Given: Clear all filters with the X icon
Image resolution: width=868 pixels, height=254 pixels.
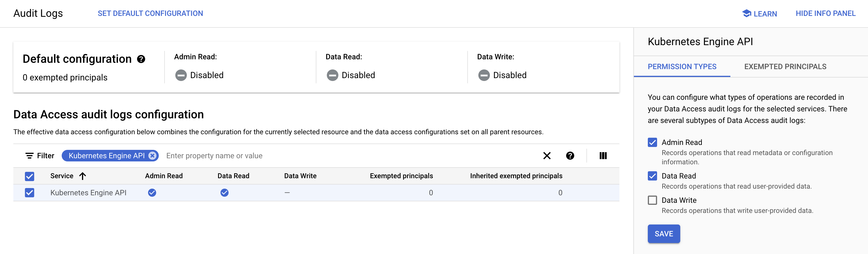Looking at the screenshot, I should click(546, 155).
